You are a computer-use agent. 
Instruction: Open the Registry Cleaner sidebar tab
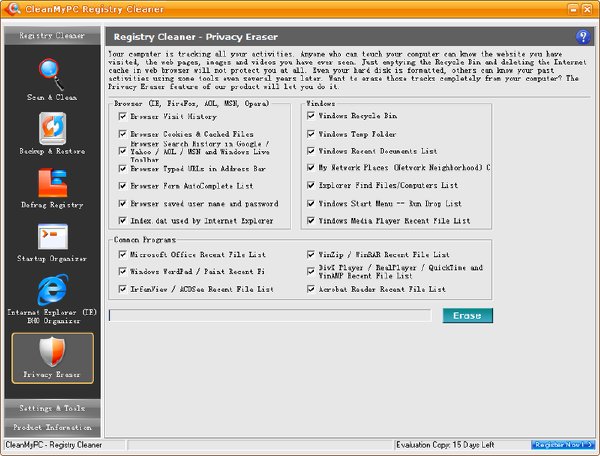pyautogui.click(x=52, y=36)
